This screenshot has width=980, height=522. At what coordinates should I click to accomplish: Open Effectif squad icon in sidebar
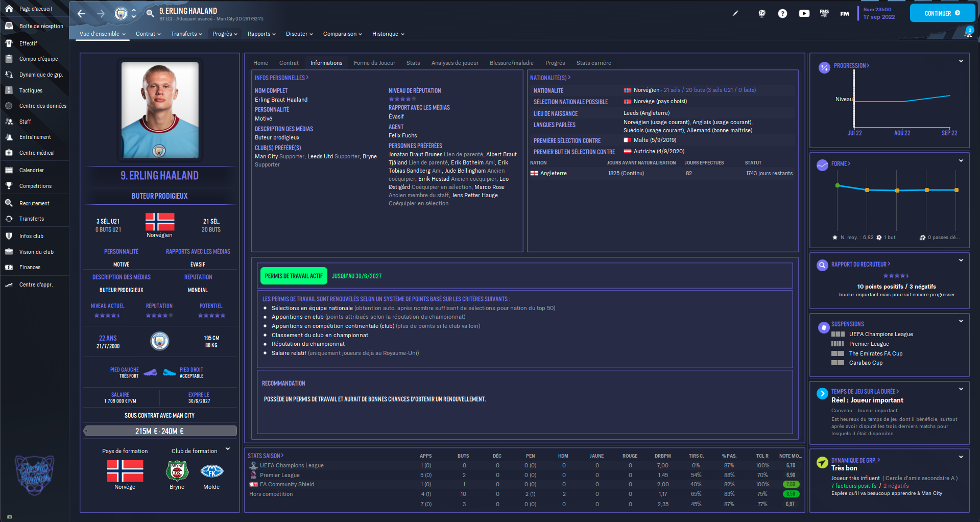9,43
